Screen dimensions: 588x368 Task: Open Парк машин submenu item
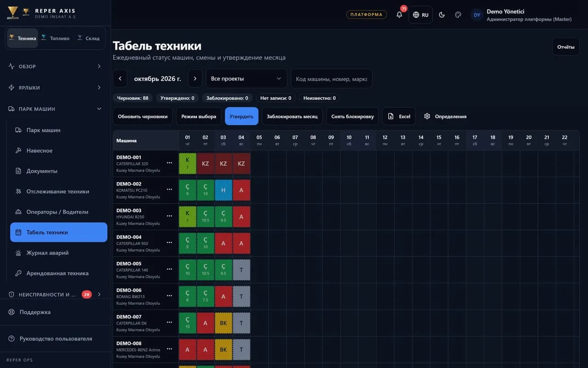[59, 130]
